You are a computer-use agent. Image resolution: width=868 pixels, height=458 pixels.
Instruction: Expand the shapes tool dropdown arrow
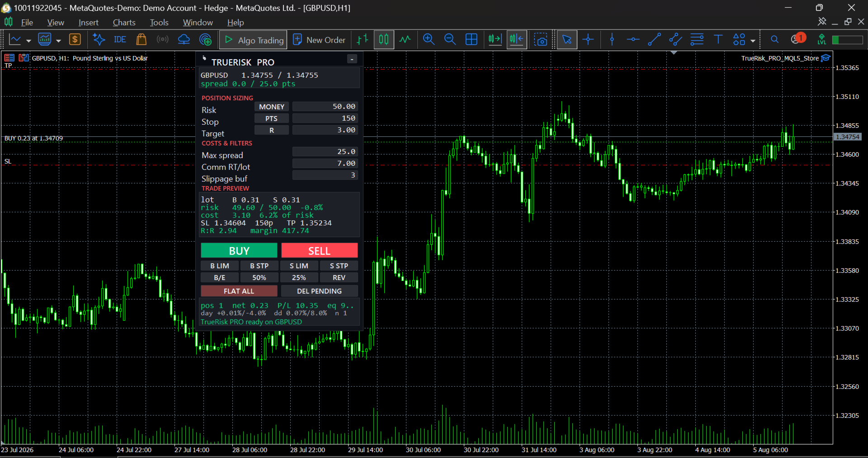753,41
